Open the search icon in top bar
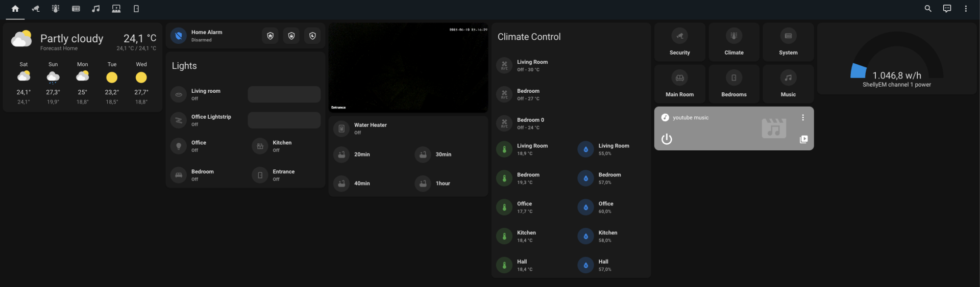This screenshot has height=287, width=980. [928, 9]
